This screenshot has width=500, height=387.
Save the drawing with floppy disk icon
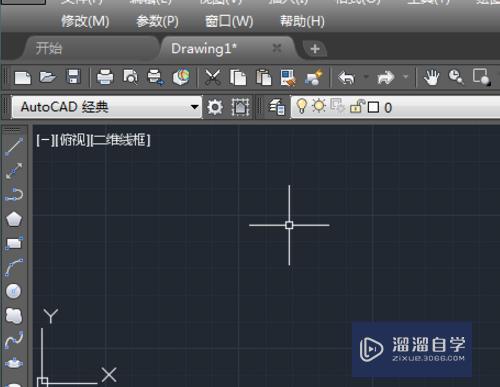point(73,77)
